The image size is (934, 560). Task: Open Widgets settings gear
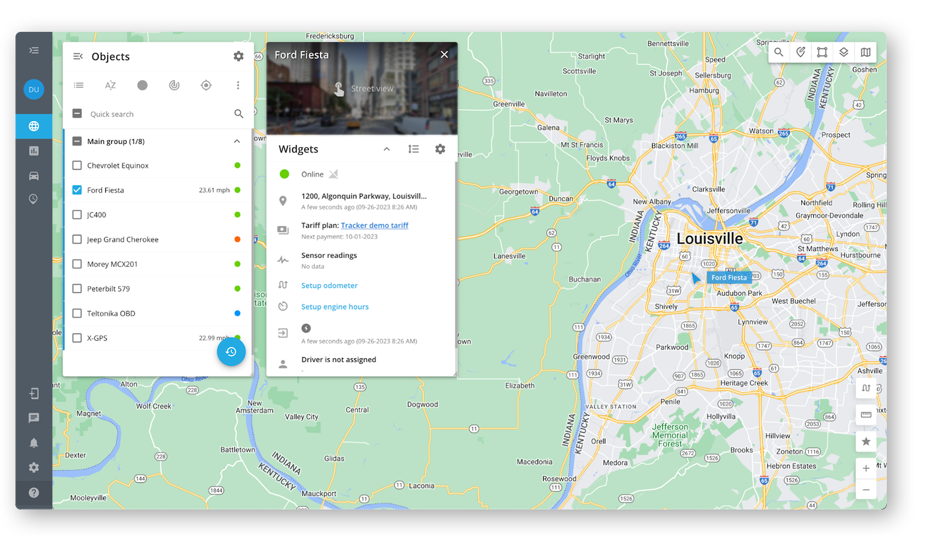[440, 149]
